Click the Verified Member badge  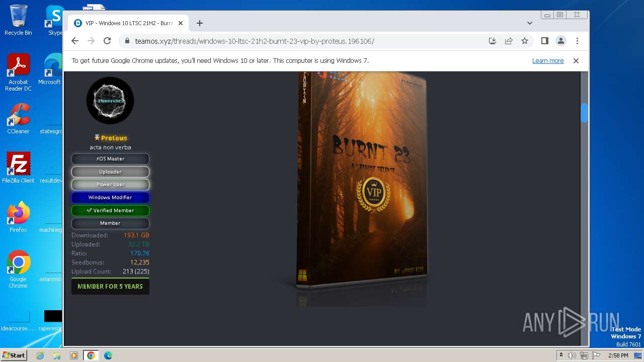[110, 211]
